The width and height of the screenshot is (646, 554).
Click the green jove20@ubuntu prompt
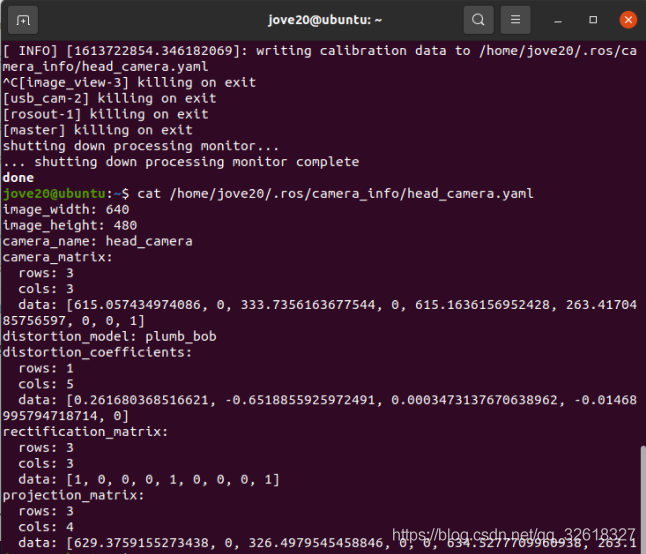[x=54, y=194]
